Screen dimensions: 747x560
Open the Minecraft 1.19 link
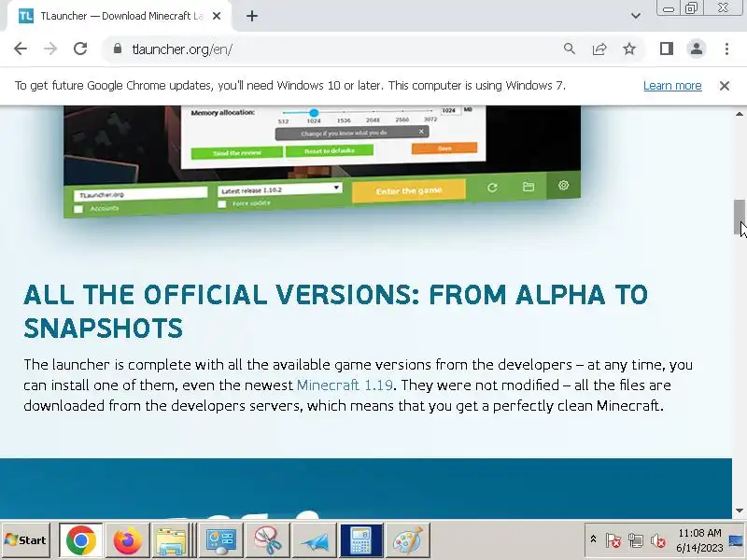pos(345,385)
